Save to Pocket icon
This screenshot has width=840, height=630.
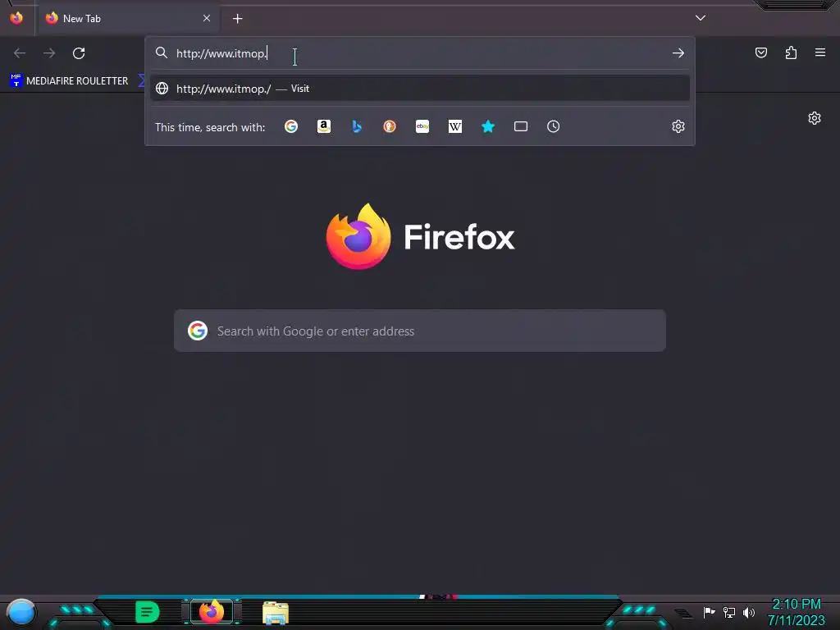pos(761,52)
